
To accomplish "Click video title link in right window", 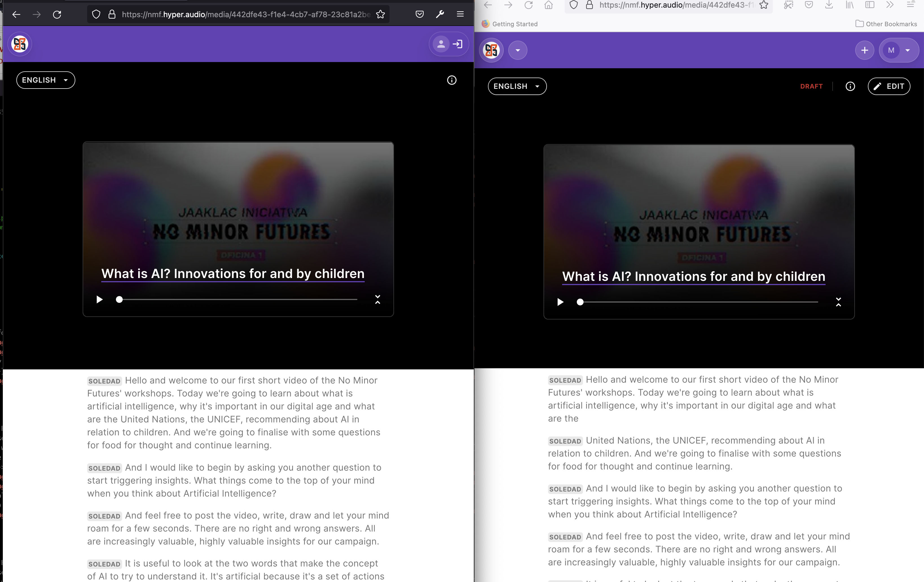I will click(693, 277).
